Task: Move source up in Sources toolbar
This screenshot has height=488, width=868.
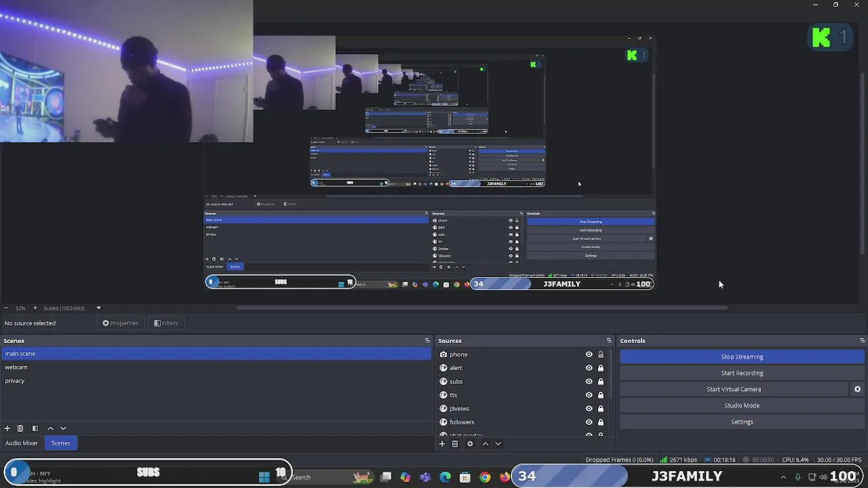Action: [485, 444]
